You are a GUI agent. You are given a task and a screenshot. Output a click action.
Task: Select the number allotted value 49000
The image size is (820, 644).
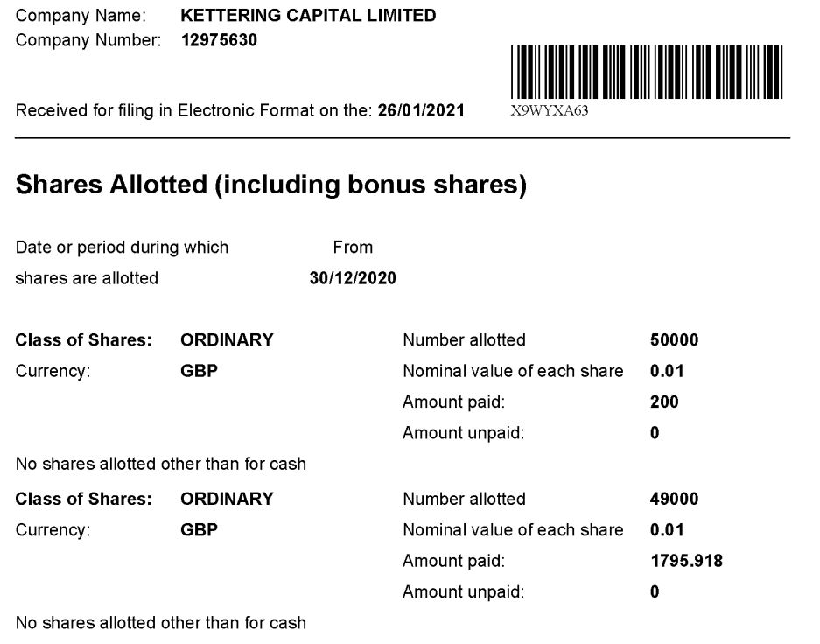pyautogui.click(x=675, y=499)
